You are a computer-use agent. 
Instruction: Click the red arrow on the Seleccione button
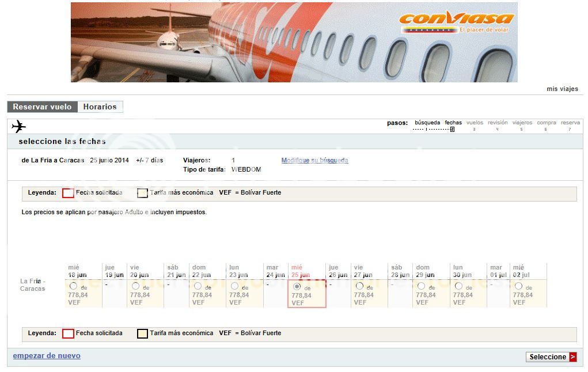(572, 357)
